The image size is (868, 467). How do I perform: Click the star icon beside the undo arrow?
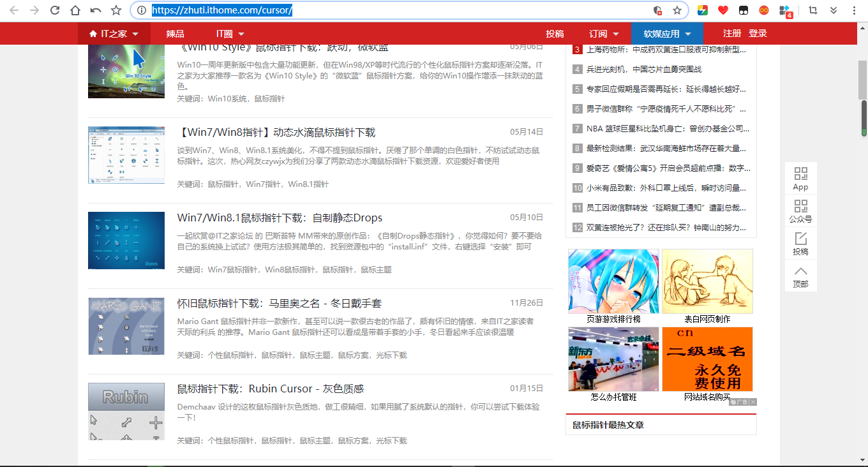pos(116,10)
